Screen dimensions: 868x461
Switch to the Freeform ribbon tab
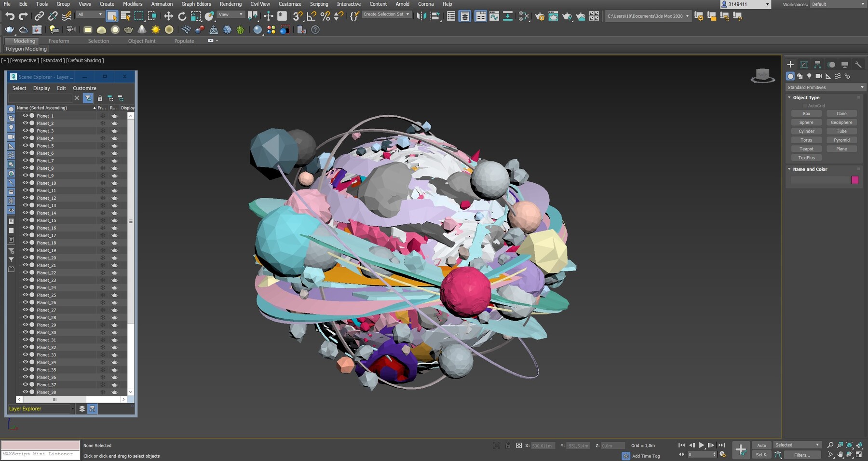pos(59,41)
